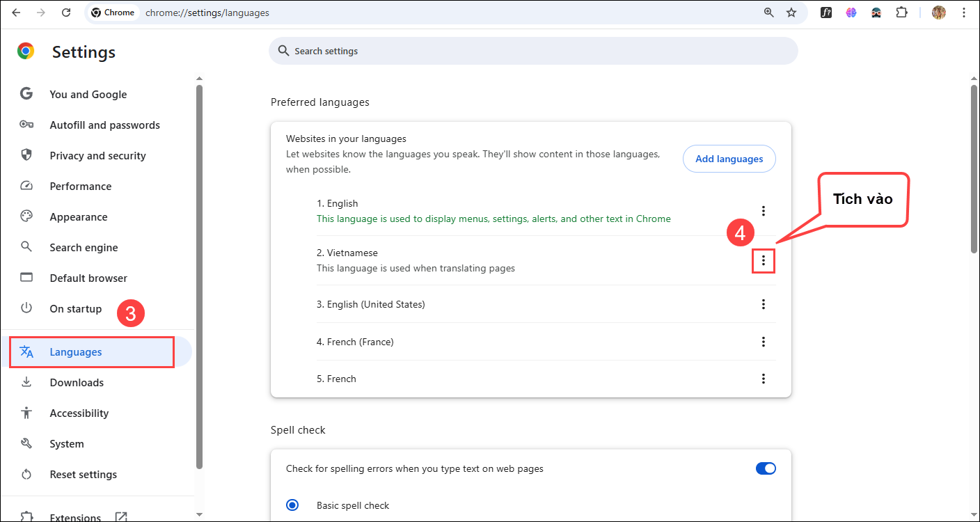Click the browser reload icon

tap(66, 13)
